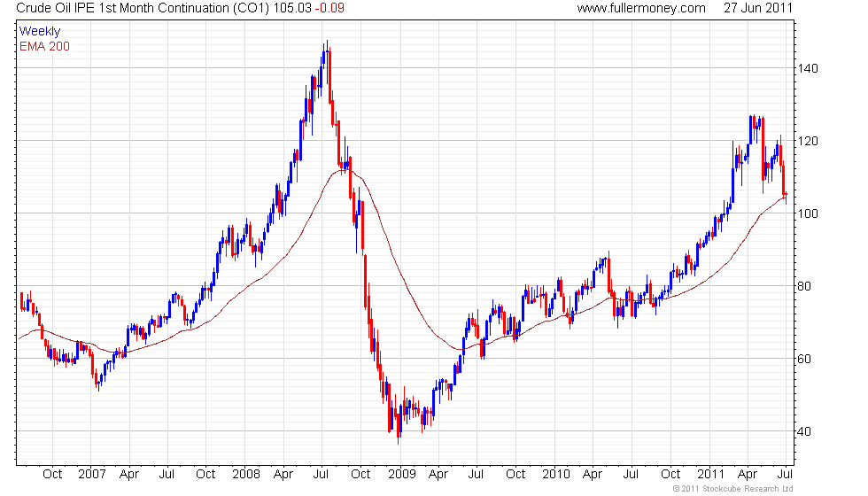
Task: Select the blue 'Weekly' legend label
Action: click(40, 32)
